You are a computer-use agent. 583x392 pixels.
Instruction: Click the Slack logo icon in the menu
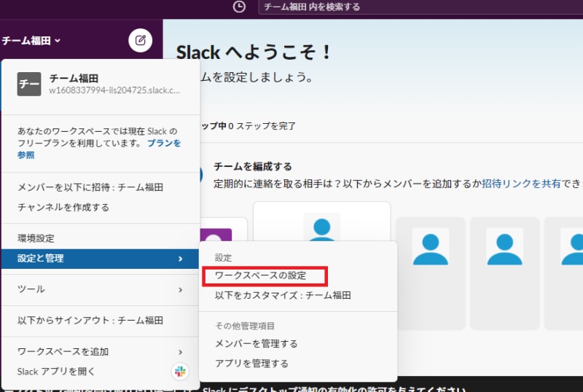(180, 372)
